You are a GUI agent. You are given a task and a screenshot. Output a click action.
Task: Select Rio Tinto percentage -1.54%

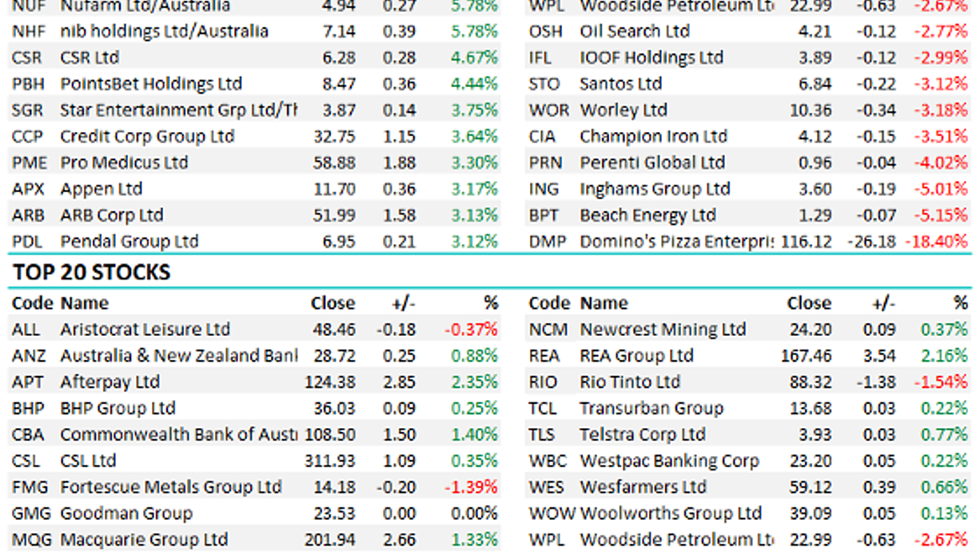[x=941, y=383]
